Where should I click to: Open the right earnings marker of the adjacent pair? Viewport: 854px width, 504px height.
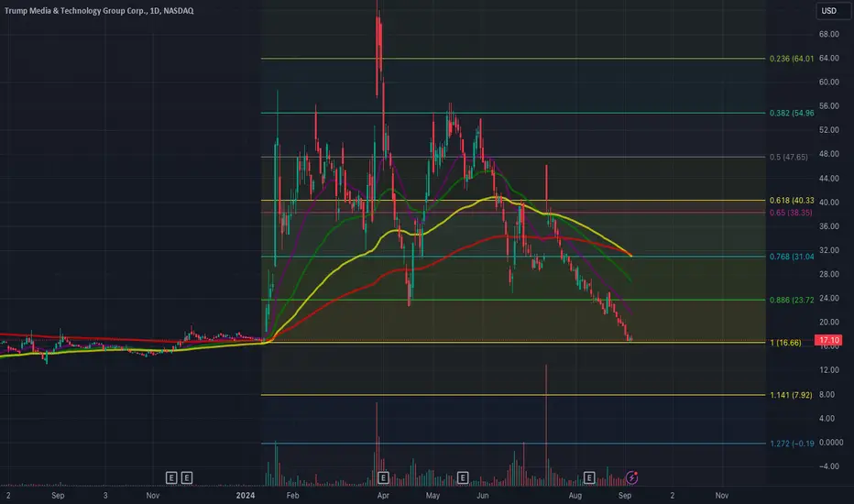point(186,477)
